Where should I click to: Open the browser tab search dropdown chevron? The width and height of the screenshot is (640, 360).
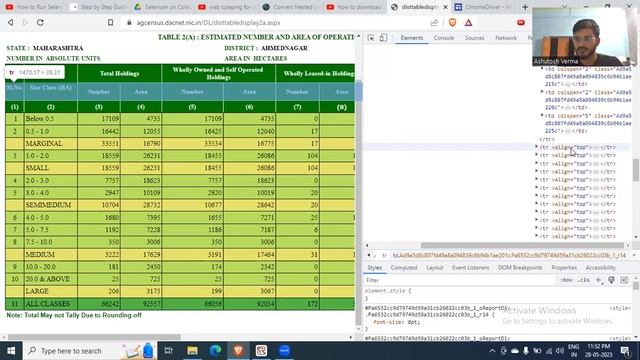click(x=564, y=7)
